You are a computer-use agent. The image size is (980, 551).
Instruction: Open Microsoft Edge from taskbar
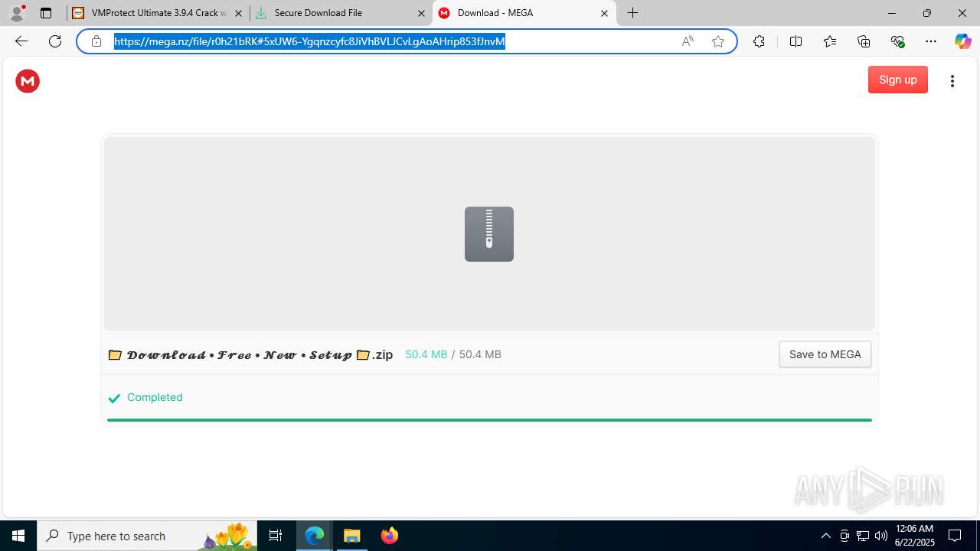coord(315,536)
